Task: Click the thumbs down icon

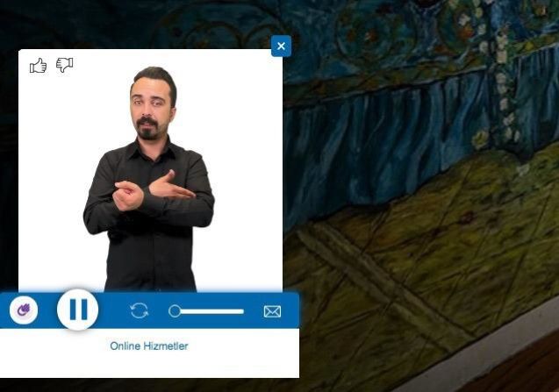Action: pyautogui.click(x=65, y=65)
